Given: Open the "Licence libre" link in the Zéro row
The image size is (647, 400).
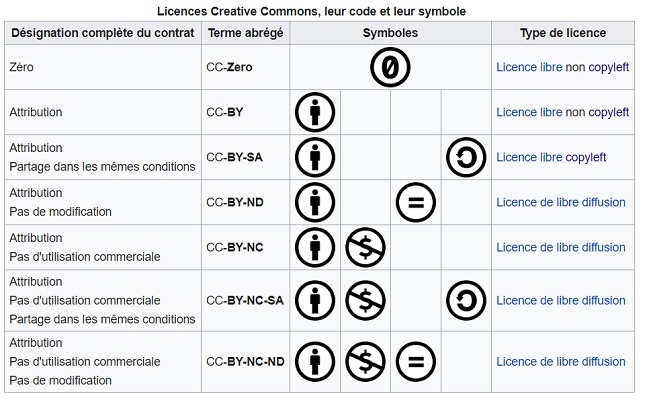Looking at the screenshot, I should tap(529, 68).
